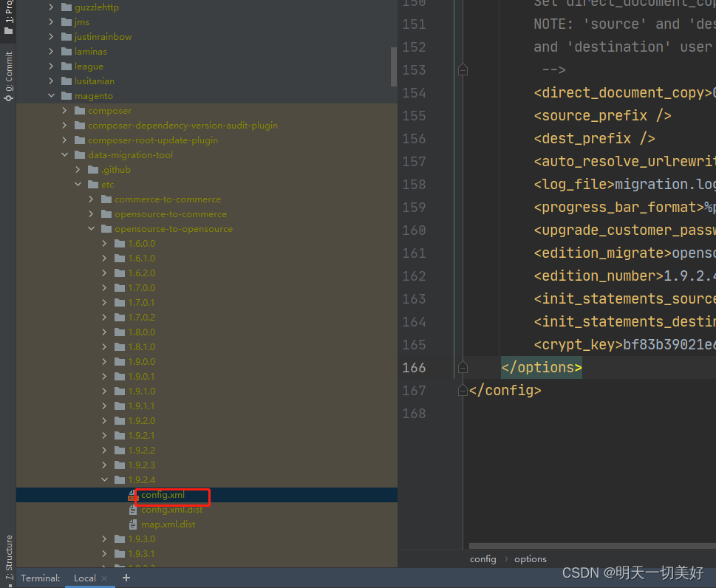Image resolution: width=716 pixels, height=588 pixels.
Task: Click the editor horizontal scrollbar
Action: point(593,546)
